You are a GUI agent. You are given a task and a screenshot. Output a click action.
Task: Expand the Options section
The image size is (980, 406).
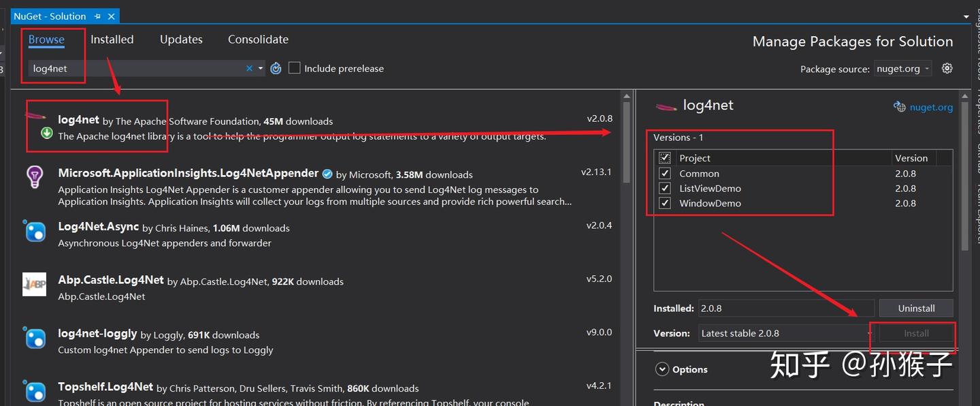[662, 369]
